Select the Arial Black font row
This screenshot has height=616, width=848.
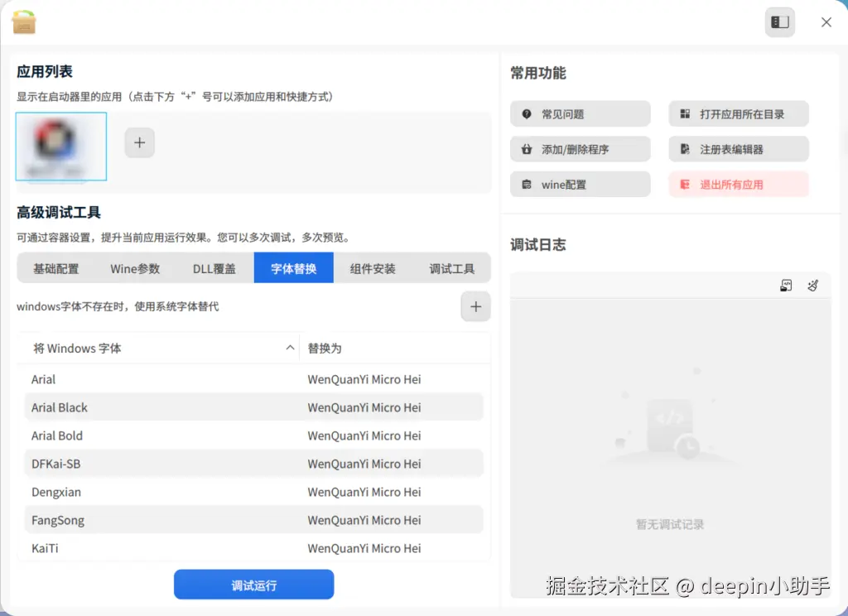[x=253, y=407]
